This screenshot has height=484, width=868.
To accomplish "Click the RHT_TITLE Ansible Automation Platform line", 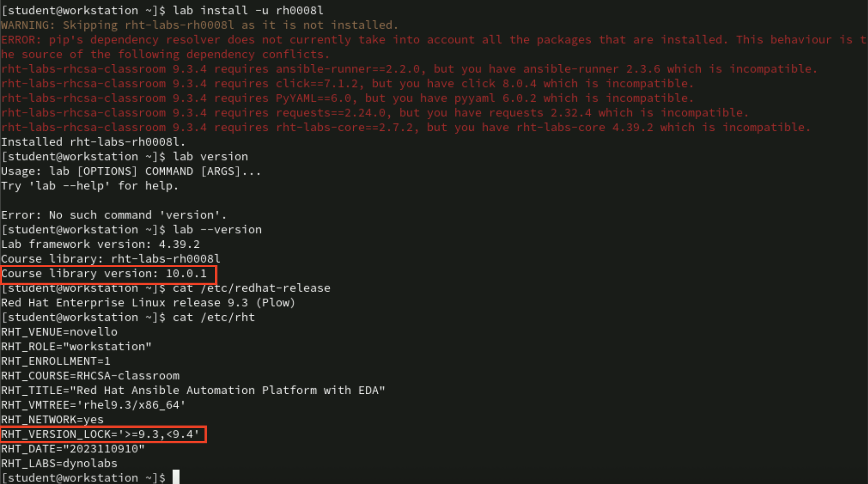I will pos(193,391).
